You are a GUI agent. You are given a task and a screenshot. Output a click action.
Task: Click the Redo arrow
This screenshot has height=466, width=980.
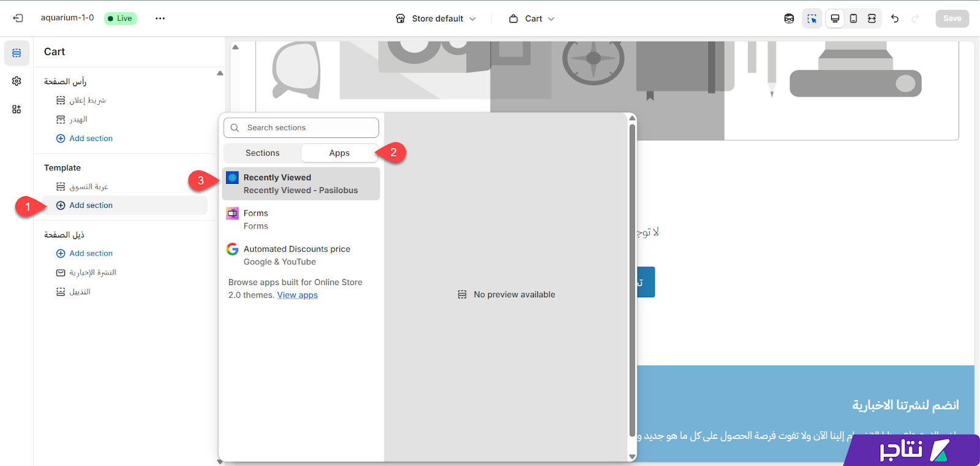pos(915,18)
